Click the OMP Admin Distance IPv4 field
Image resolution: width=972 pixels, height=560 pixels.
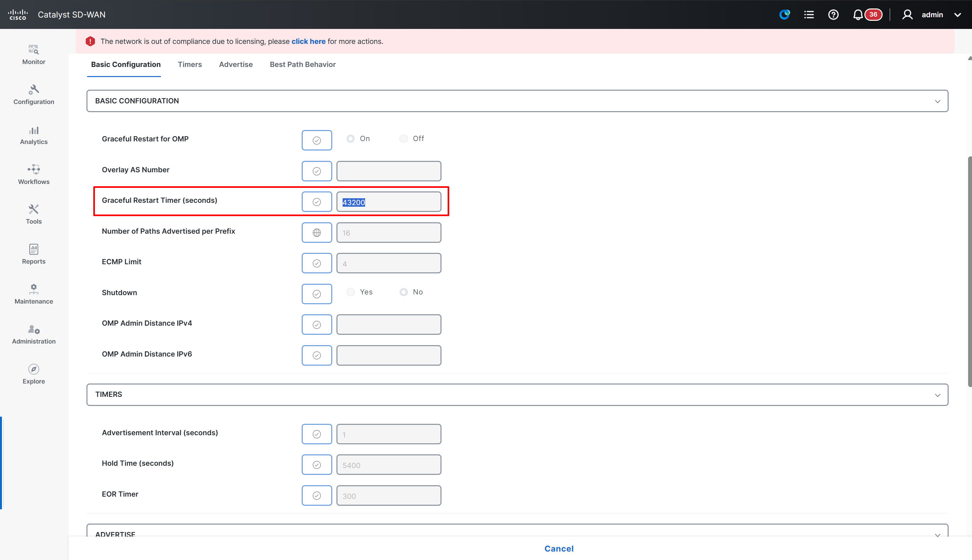coord(388,325)
